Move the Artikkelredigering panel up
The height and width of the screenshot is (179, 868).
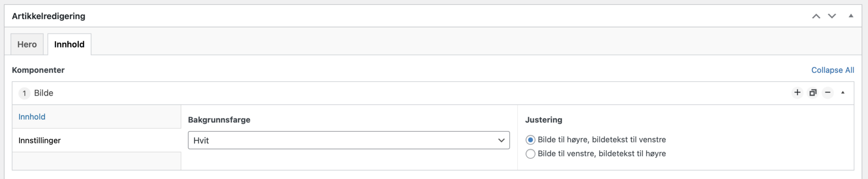(816, 16)
